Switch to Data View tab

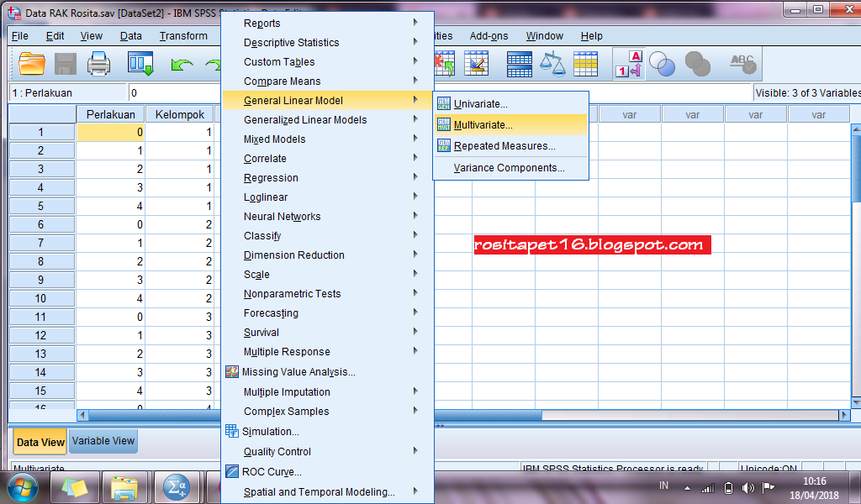(x=40, y=442)
